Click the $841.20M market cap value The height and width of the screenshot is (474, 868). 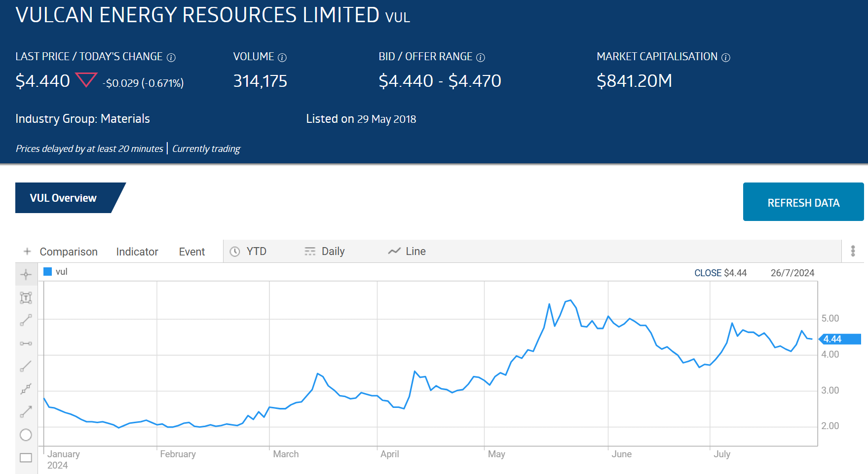(634, 81)
